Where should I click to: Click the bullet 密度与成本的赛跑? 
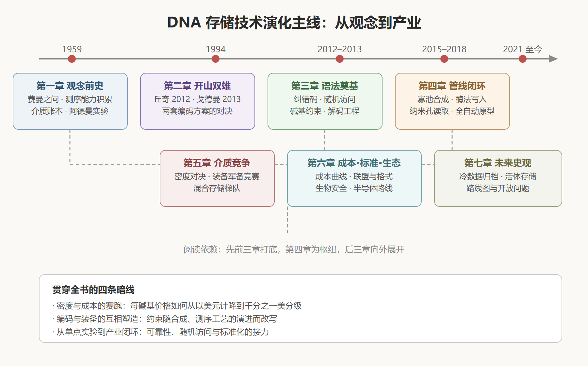pos(177,306)
